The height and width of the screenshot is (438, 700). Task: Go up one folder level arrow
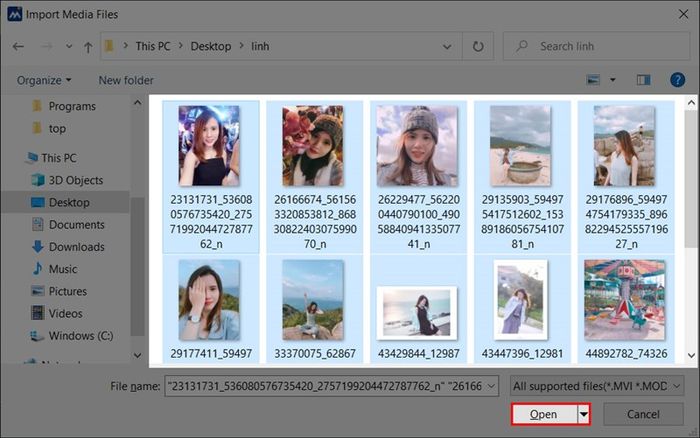pyautogui.click(x=88, y=46)
